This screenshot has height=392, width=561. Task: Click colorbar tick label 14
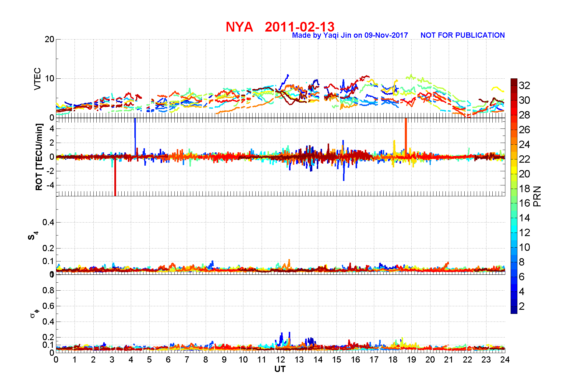pos(524,218)
